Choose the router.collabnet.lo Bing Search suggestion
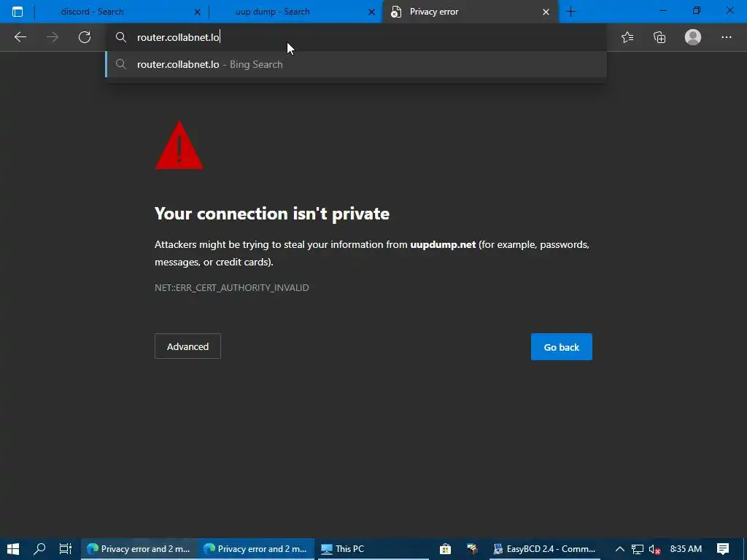Screen dimensions: 747x560 (356, 64)
